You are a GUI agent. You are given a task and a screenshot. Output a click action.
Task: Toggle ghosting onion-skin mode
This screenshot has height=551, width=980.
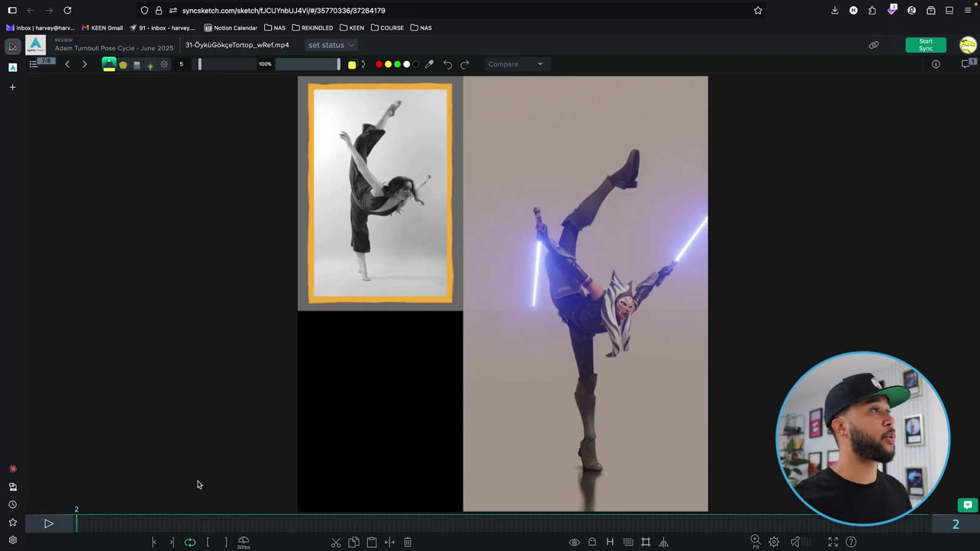[x=592, y=543]
